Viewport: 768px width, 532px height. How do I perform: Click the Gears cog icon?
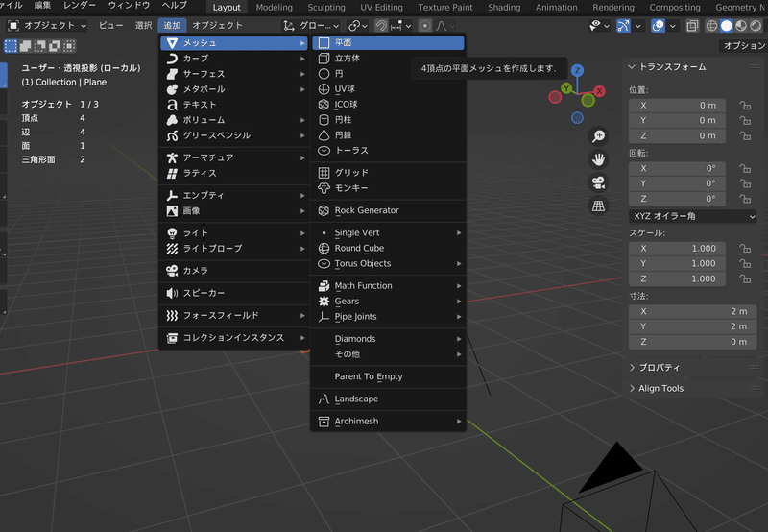coord(324,302)
